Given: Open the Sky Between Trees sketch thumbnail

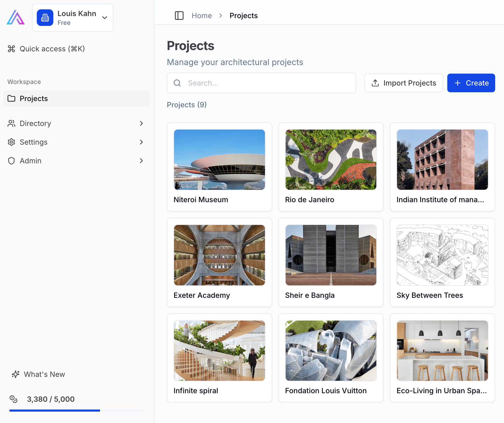Looking at the screenshot, I should [442, 255].
